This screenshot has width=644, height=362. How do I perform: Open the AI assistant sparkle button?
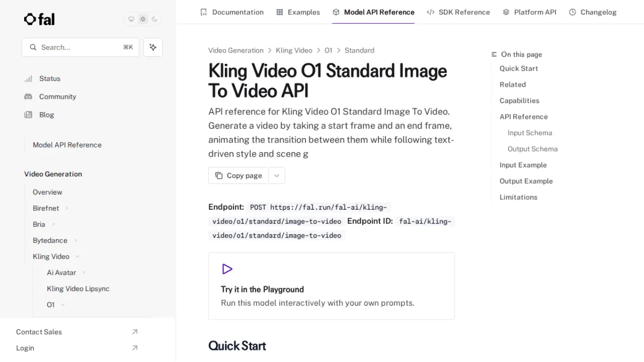coord(153,47)
